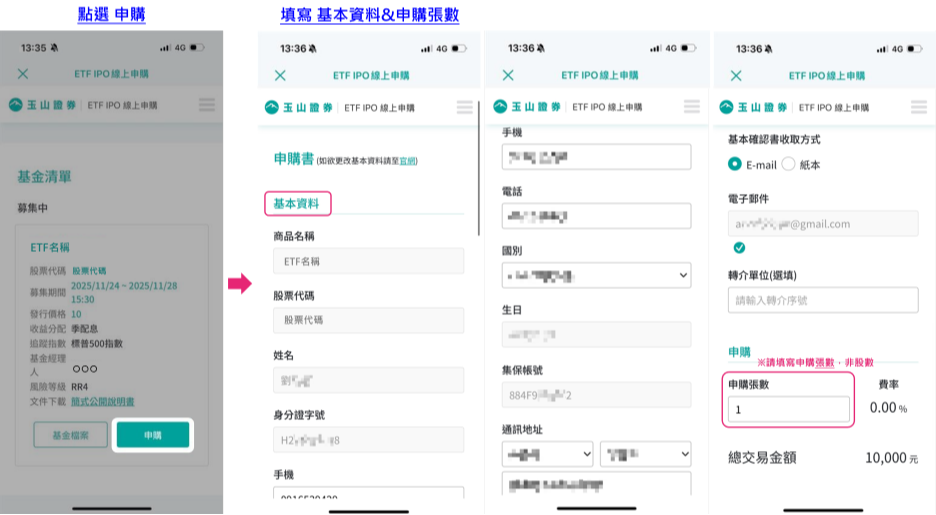Expand the 國別 dropdown
The width and height of the screenshot is (936, 515).
click(596, 275)
